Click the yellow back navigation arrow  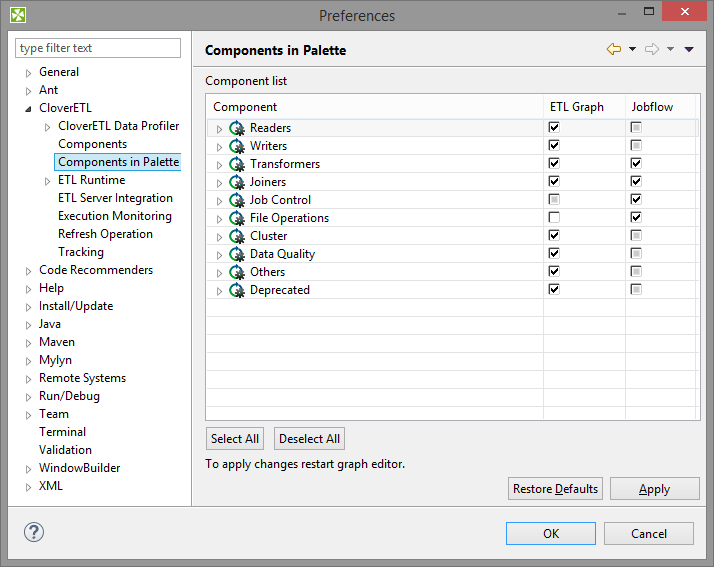(x=614, y=49)
